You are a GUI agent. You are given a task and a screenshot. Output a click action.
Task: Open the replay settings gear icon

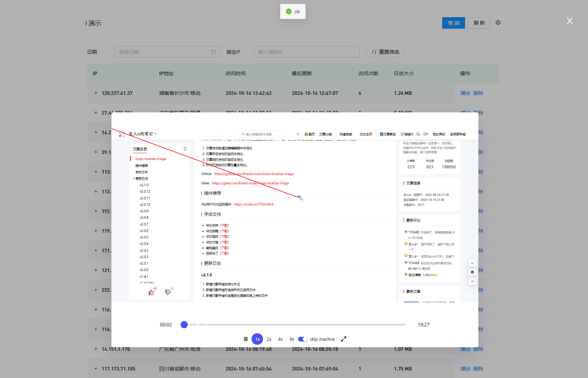coord(472,272)
